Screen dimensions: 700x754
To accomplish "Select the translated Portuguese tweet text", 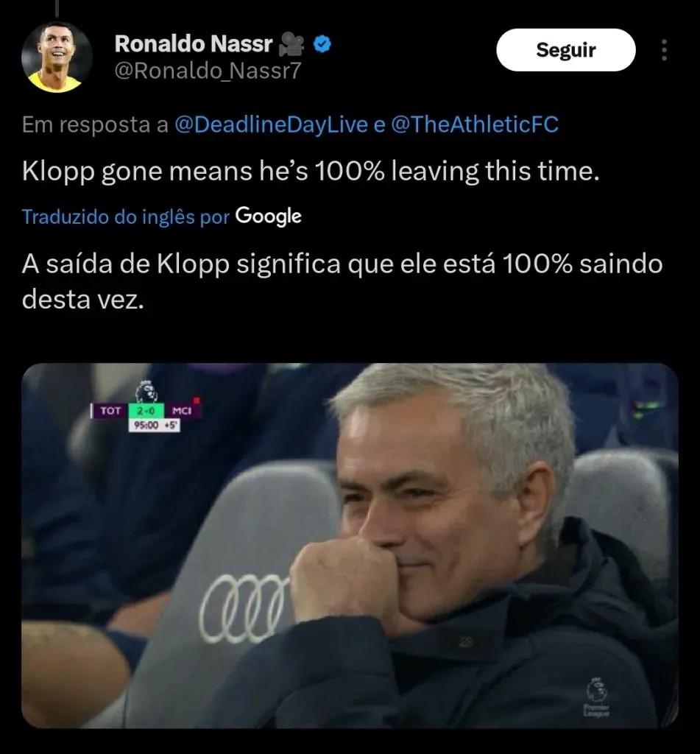I will pos(342,281).
